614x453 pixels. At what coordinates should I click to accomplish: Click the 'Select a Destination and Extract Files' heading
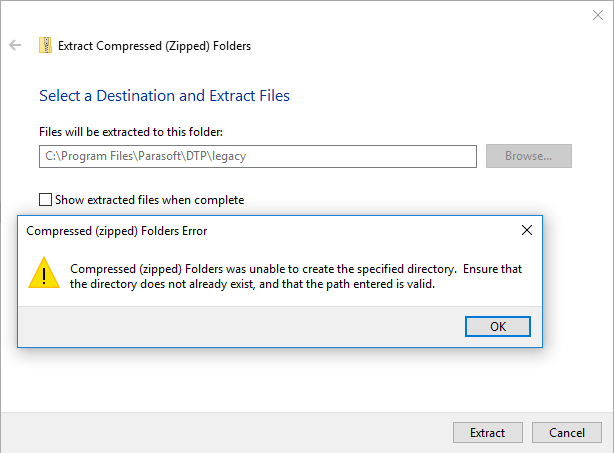[x=164, y=96]
